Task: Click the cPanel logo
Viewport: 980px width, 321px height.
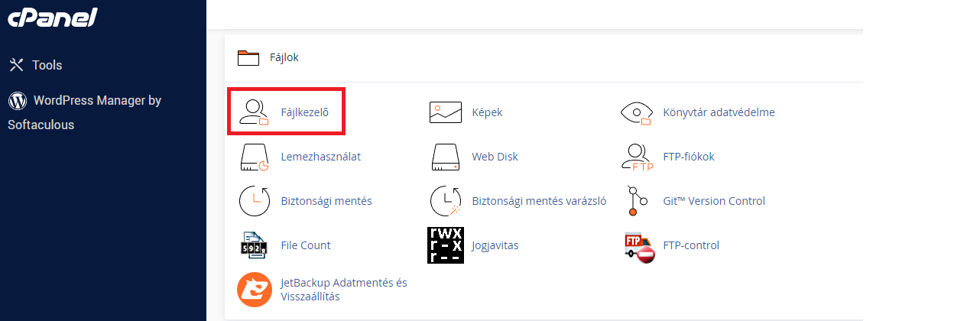Action: coord(53,18)
